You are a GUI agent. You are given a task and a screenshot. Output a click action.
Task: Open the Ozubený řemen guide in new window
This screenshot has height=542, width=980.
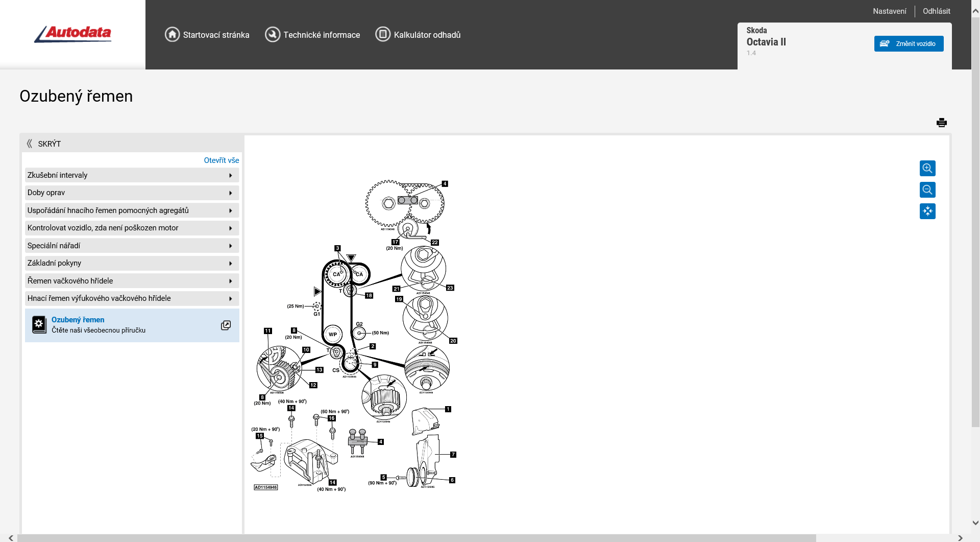coord(226,325)
